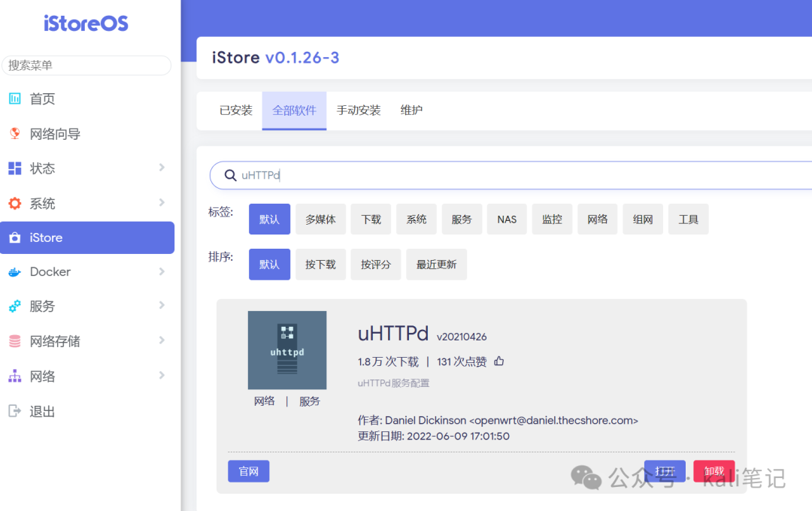Filter by 下载 tag
812x511 pixels.
371,219
